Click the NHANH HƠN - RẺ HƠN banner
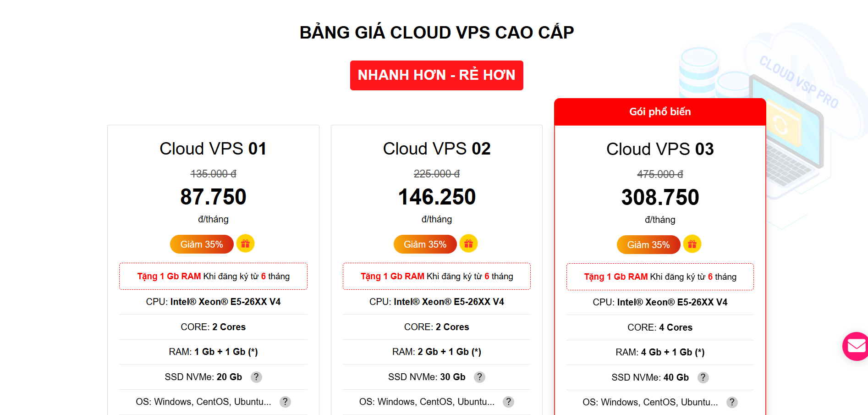868x415 pixels. pyautogui.click(x=436, y=75)
